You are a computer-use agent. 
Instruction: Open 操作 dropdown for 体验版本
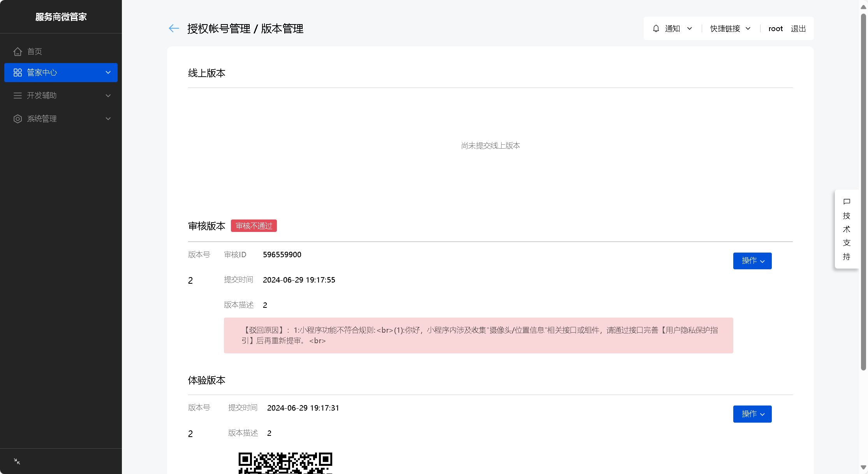tap(752, 414)
